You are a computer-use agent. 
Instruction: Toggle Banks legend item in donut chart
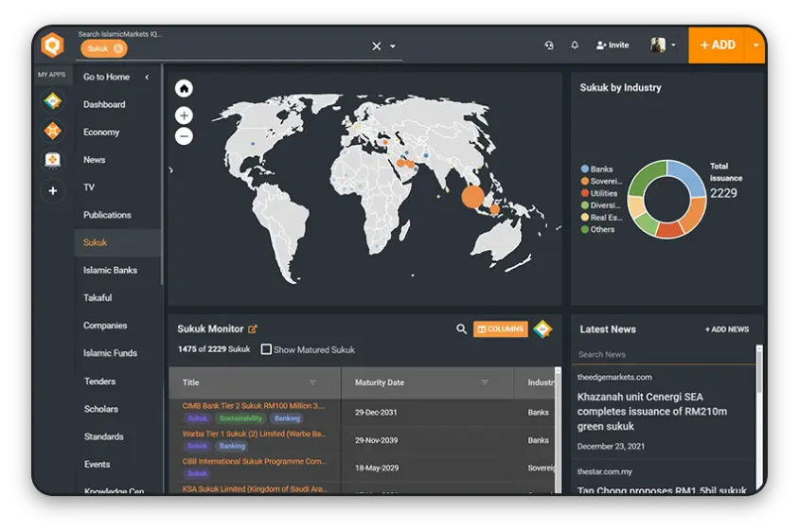pos(596,169)
